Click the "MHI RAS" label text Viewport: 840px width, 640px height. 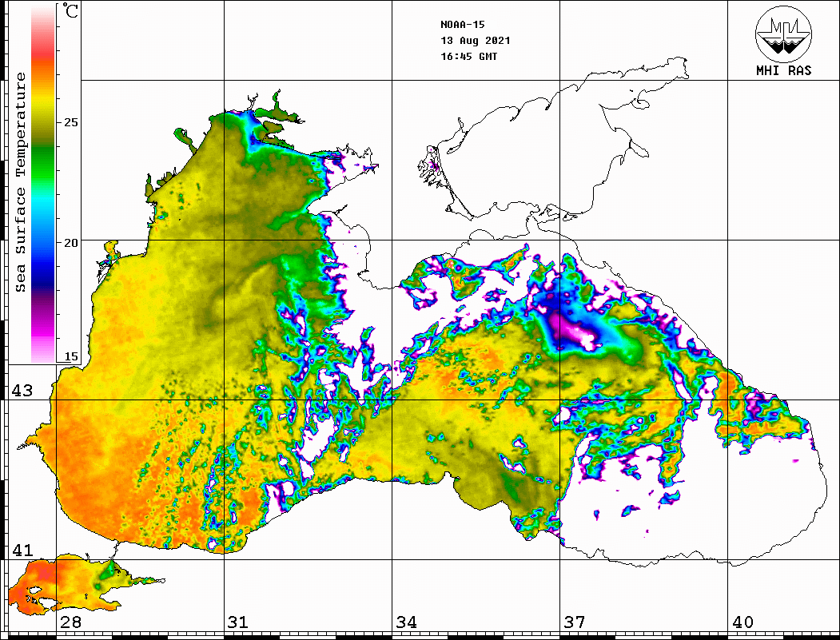coord(784,70)
